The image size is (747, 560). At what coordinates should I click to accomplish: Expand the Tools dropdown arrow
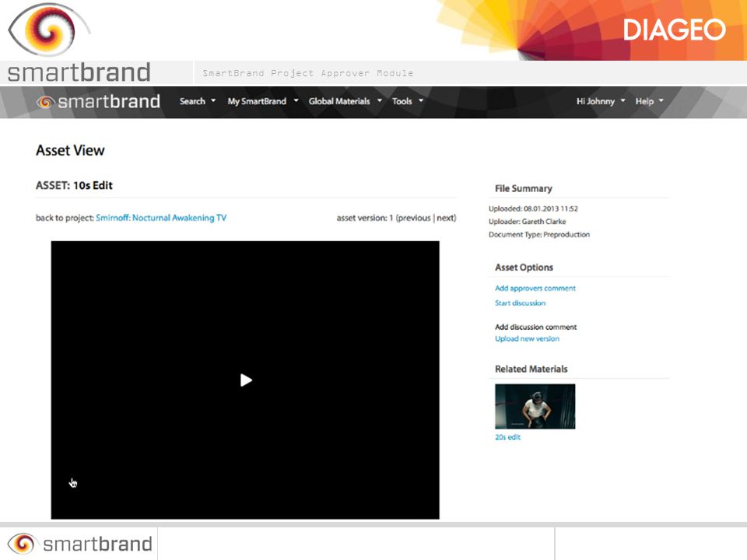(421, 100)
